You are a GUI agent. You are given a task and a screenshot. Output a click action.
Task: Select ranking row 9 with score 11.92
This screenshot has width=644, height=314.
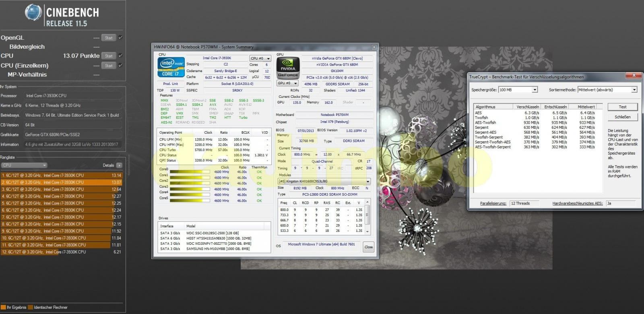tap(61, 231)
